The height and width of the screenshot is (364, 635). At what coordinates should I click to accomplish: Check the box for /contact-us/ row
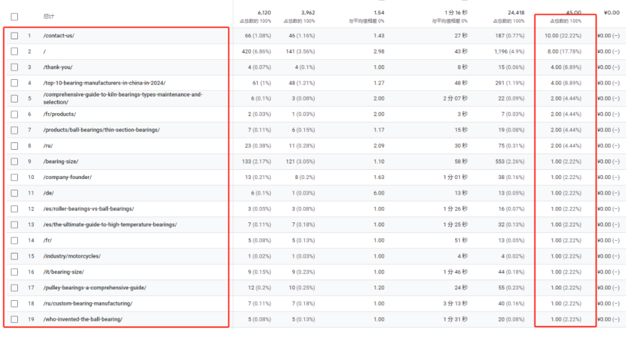(x=15, y=35)
